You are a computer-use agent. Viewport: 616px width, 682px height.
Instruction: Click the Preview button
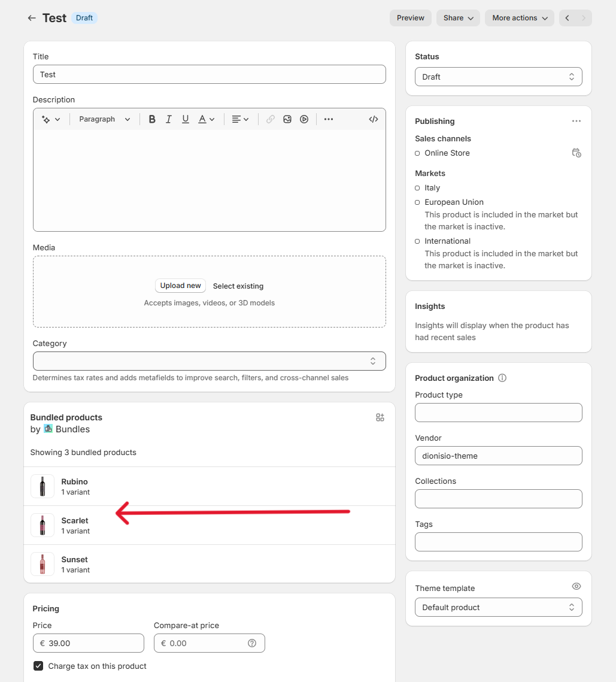tap(410, 18)
